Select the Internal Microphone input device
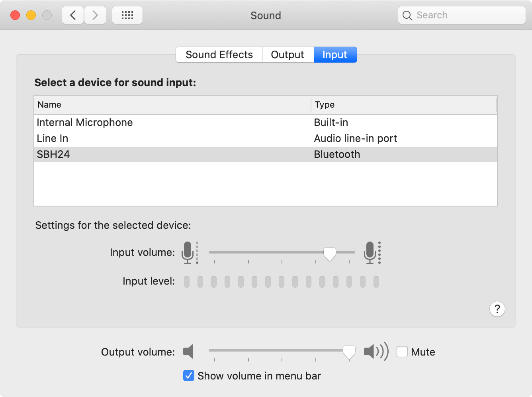Screen dimensions: 532x397 [84, 122]
